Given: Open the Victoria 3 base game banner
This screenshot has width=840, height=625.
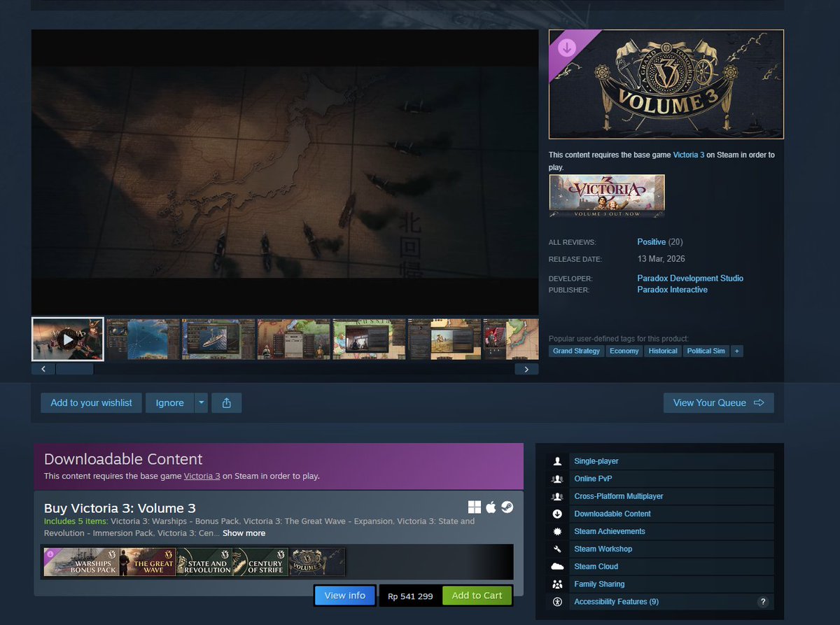Looking at the screenshot, I should coord(607,195).
